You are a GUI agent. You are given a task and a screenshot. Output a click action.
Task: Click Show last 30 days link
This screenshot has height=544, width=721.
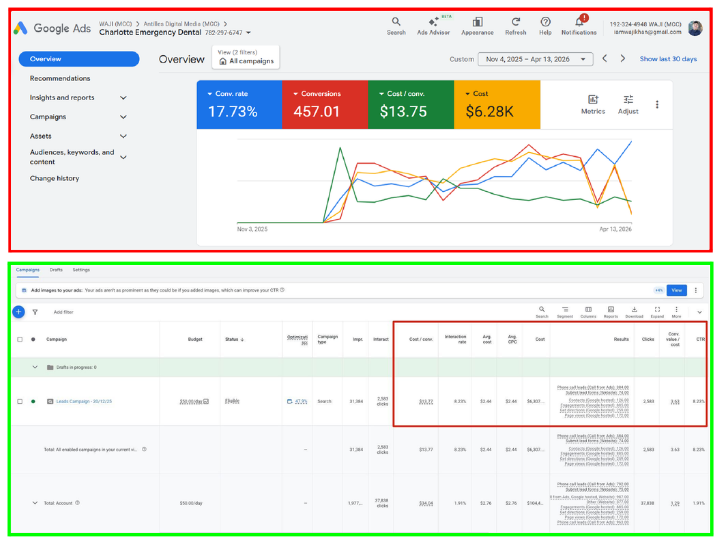668,59
